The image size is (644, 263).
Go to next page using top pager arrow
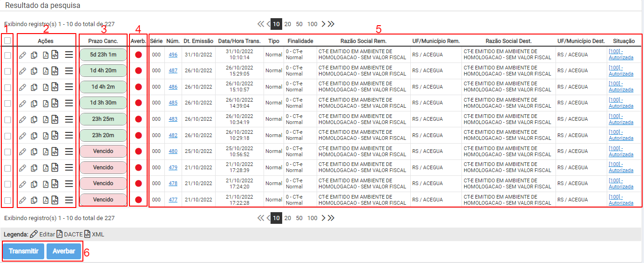coord(324,24)
